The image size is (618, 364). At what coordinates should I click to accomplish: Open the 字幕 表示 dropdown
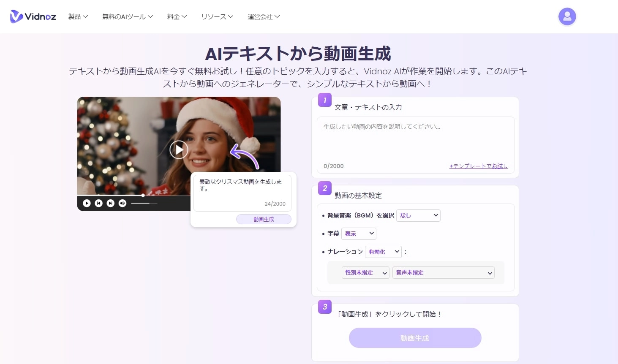coord(359,234)
